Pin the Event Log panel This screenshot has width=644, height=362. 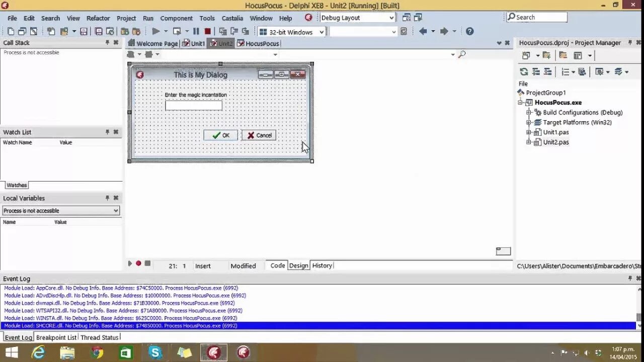(x=630, y=279)
